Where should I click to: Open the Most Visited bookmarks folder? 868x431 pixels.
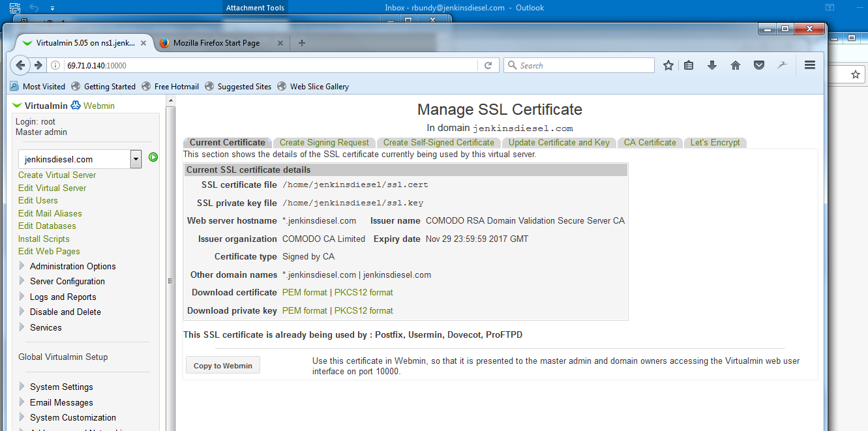[38, 86]
